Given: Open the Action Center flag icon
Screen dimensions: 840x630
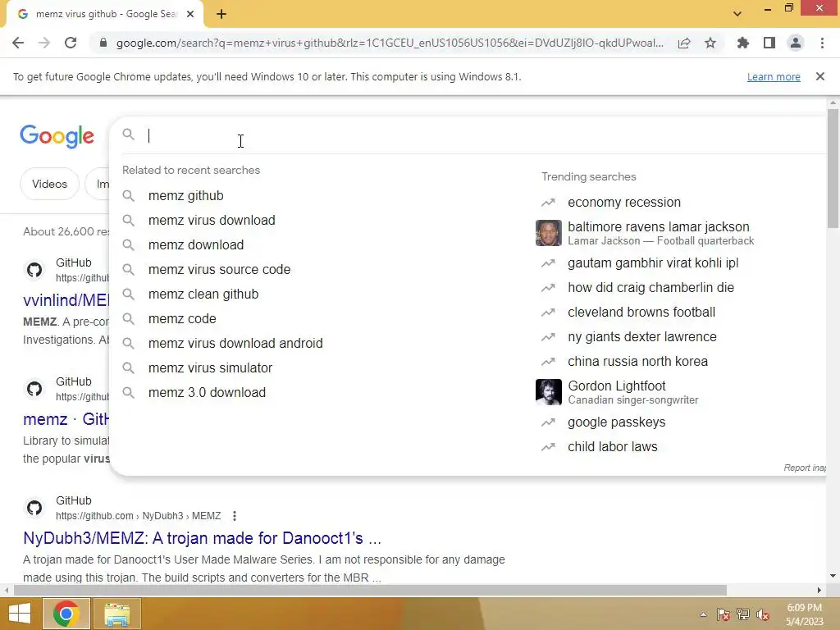Looking at the screenshot, I should point(724,614).
